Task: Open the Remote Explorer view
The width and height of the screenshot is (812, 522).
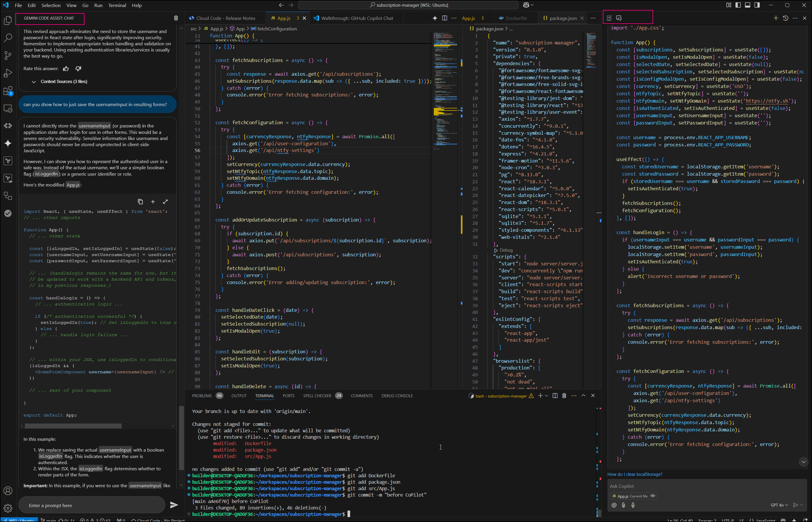Action: click(x=8, y=108)
